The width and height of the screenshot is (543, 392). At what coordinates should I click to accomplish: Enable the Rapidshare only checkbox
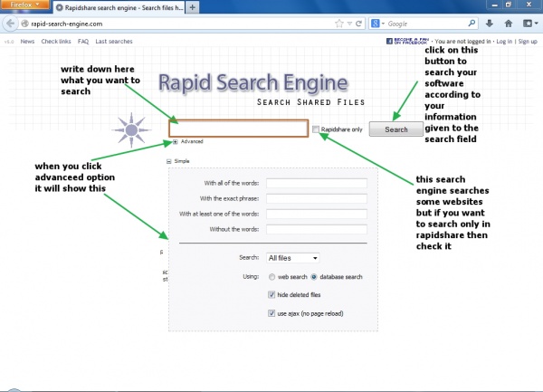coord(316,129)
